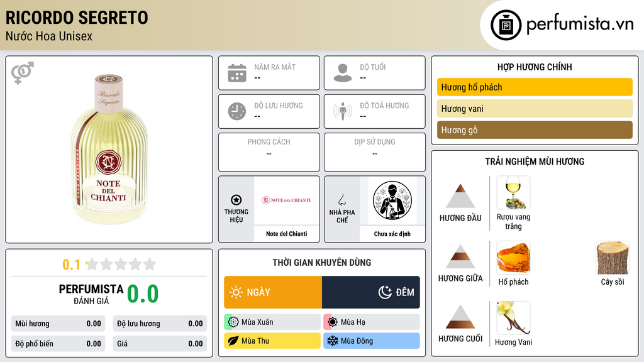Click the Hương Đầu pyramid icon
This screenshot has width=644, height=362.
460,196
